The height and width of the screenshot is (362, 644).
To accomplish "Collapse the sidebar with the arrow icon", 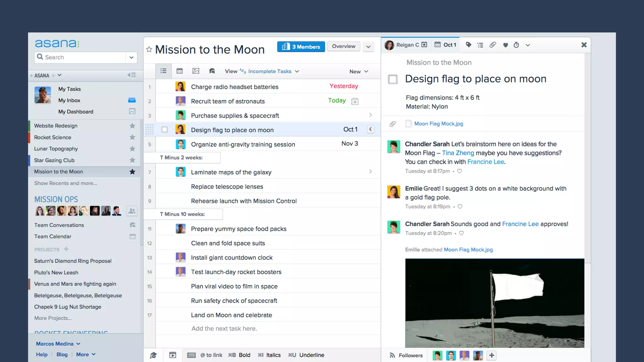I will point(131,75).
